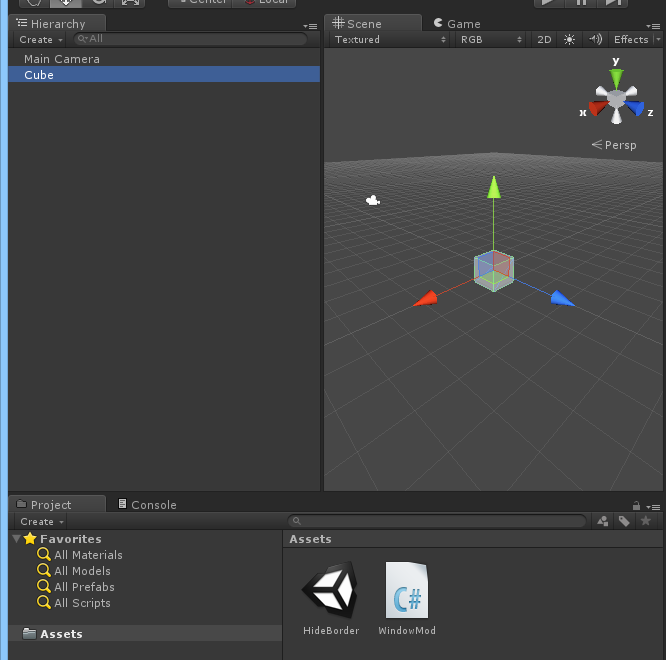Screen dimensions: 666x660
Task: Click the green Y axis gizmo cone
Action: [x=617, y=78]
